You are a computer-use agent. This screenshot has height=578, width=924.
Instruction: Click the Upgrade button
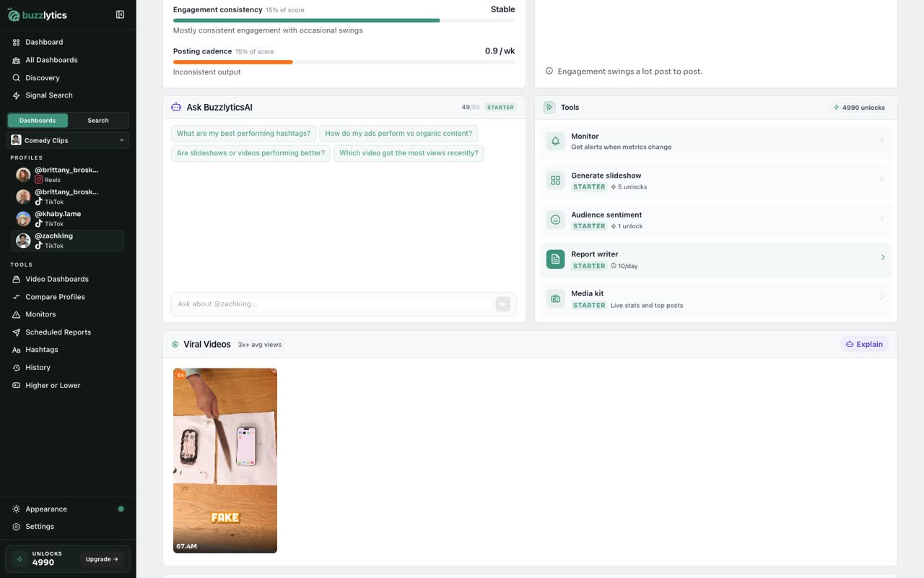tap(102, 559)
